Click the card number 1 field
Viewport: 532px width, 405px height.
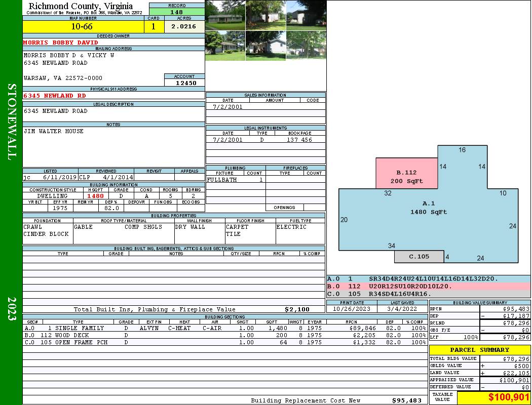pyautogui.click(x=154, y=26)
